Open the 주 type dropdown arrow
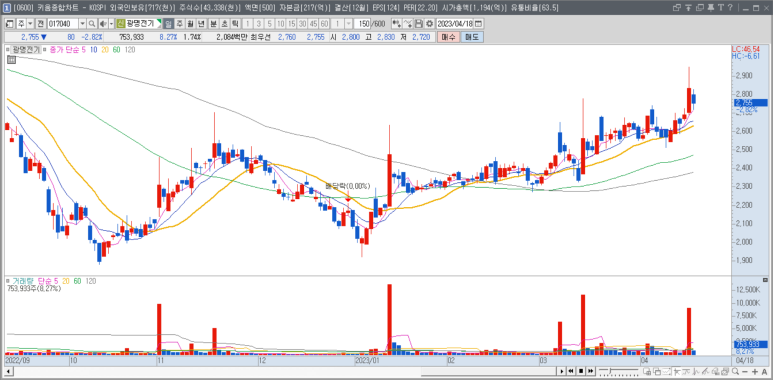This screenshot has width=773, height=380. point(30,24)
